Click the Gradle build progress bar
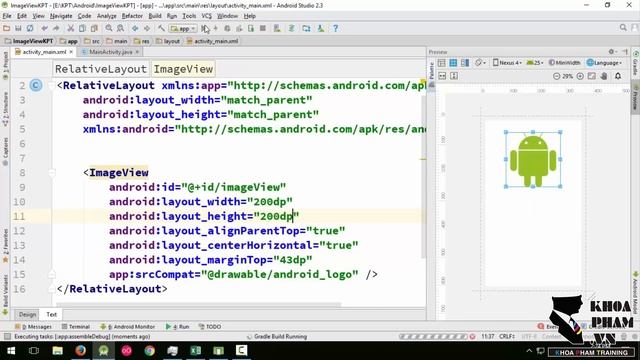 [433, 337]
